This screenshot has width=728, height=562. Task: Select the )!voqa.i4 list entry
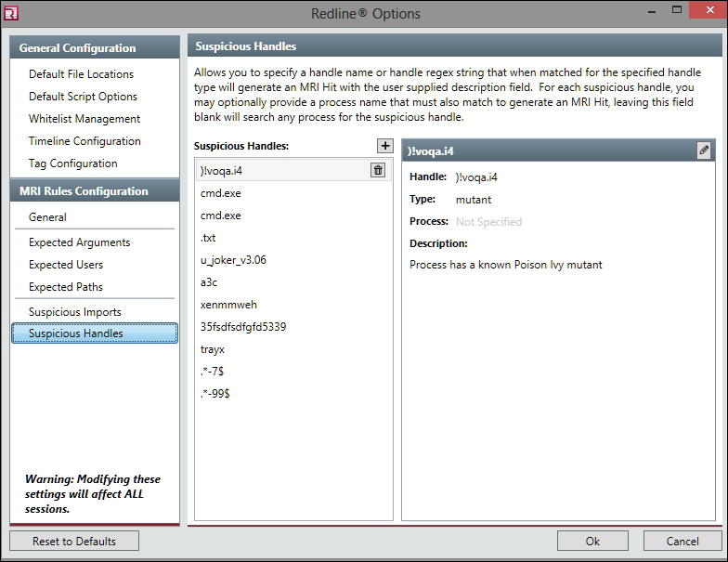293,171
